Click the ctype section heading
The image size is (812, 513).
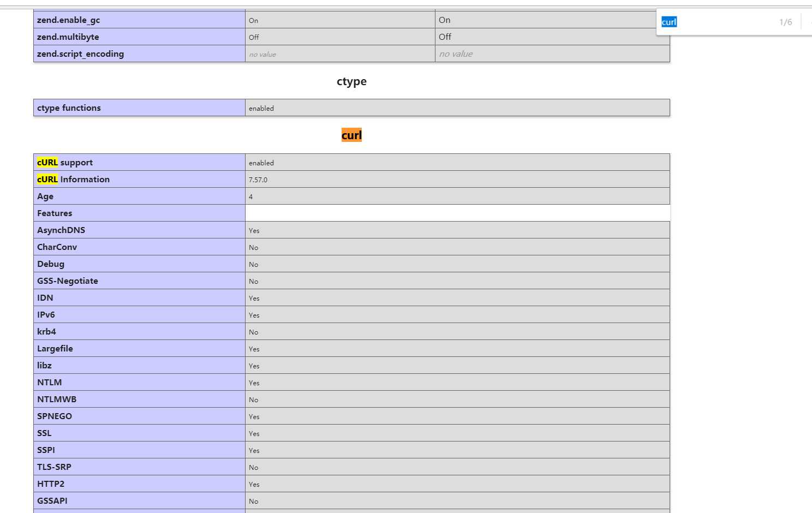pos(351,81)
